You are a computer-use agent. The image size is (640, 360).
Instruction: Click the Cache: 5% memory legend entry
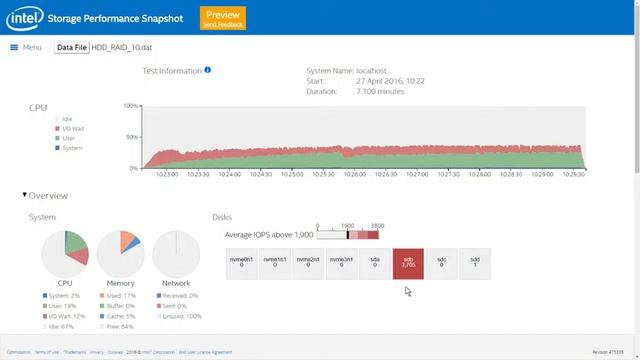pyautogui.click(x=117, y=316)
